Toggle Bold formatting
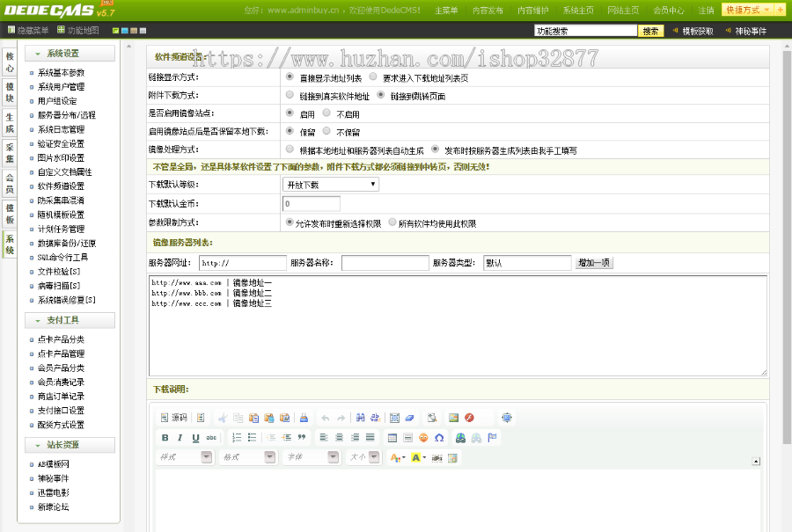 coord(165,438)
